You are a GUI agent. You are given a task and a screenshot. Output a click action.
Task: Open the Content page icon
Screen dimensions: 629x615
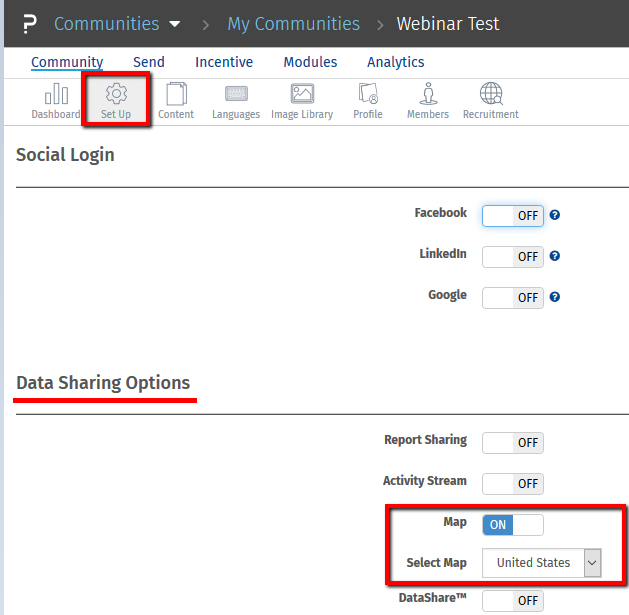click(176, 96)
